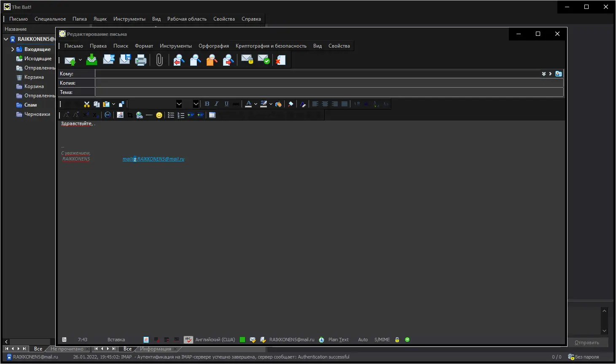Click the envelope with hourglass icon
Image resolution: width=616 pixels, height=364 pixels.
108,60
